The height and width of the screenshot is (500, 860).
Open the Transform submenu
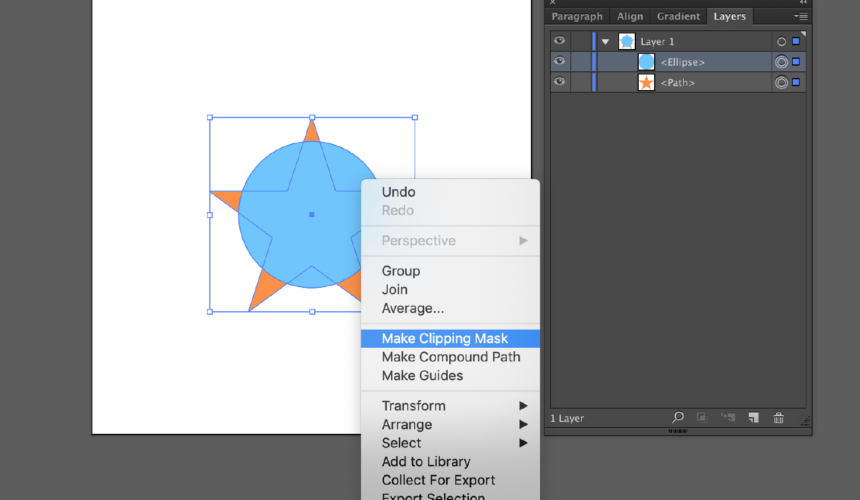tap(450, 406)
